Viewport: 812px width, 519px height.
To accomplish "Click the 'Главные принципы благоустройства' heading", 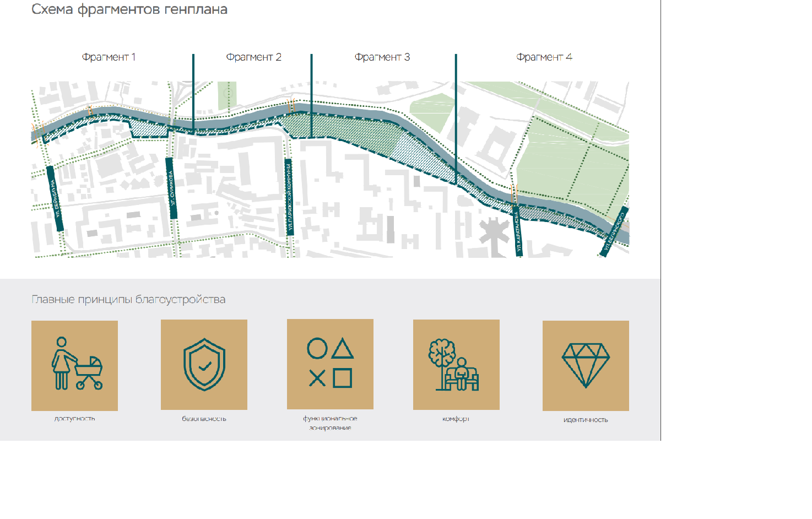I will (x=128, y=300).
